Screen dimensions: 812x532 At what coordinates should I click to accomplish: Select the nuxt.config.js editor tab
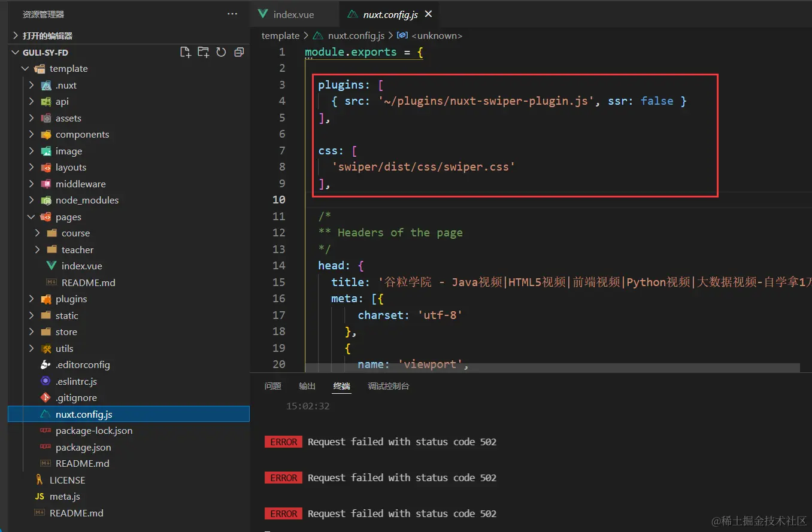tap(389, 14)
